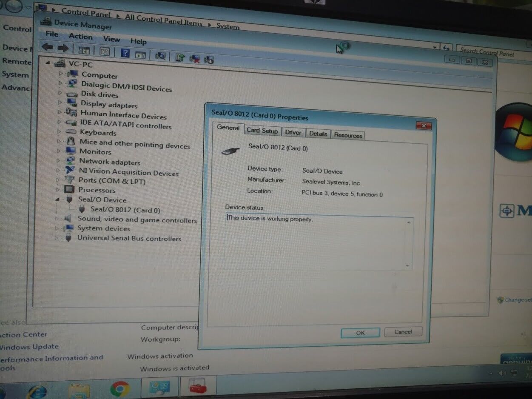Click the Device status scrollbar down arrow
532x399 pixels.
click(408, 266)
